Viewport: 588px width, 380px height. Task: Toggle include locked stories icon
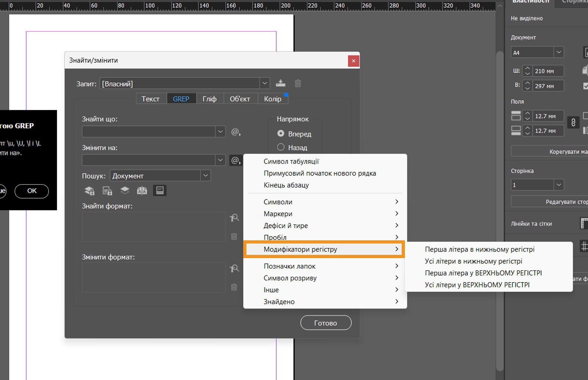(x=107, y=191)
